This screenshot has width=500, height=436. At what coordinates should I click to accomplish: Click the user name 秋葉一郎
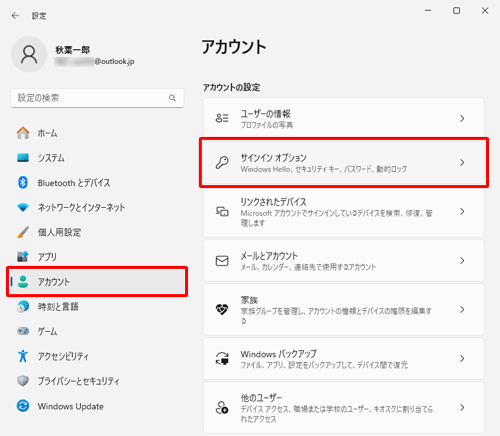click(72, 50)
